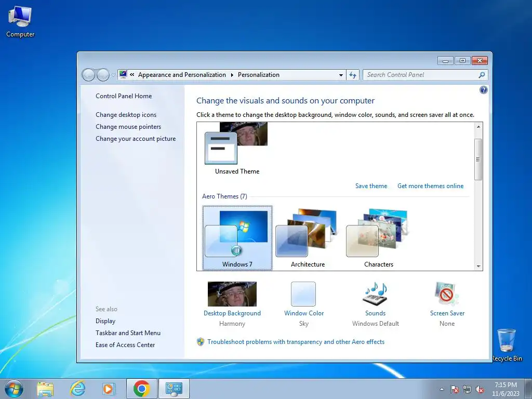This screenshot has height=399, width=532.
Task: Expand arrow after Appearance and Personalization
Action: click(232, 75)
